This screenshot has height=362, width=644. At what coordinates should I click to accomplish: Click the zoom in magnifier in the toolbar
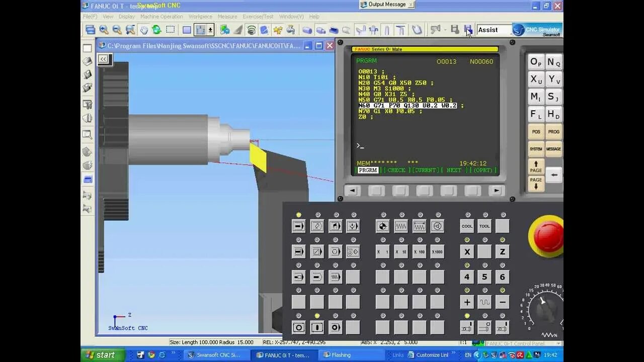click(x=104, y=30)
